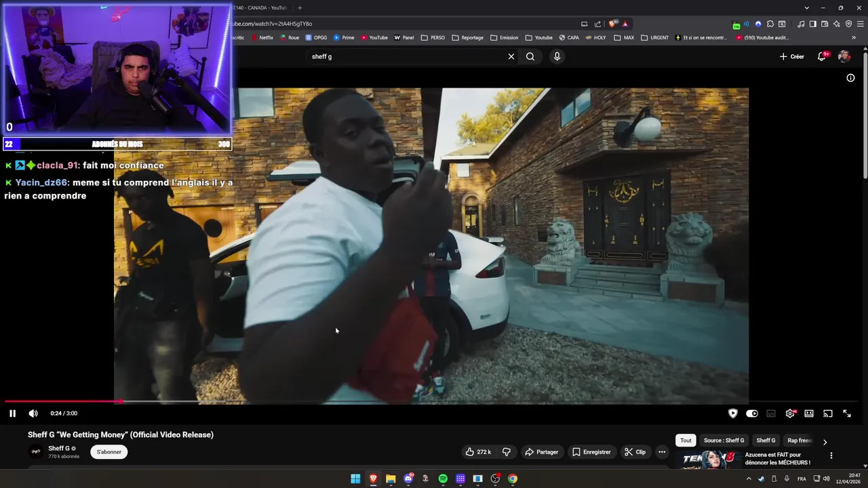Open the HOLY bookmark
The height and width of the screenshot is (488, 868).
[595, 38]
